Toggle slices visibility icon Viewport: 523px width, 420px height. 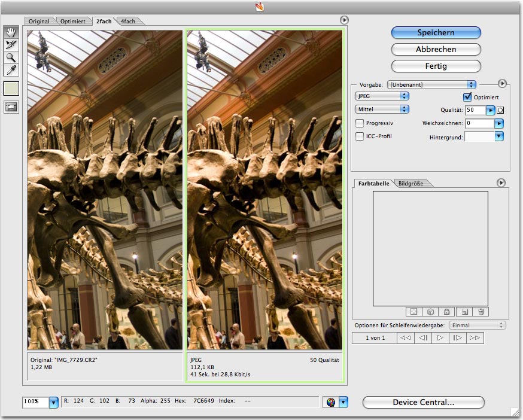(11, 107)
